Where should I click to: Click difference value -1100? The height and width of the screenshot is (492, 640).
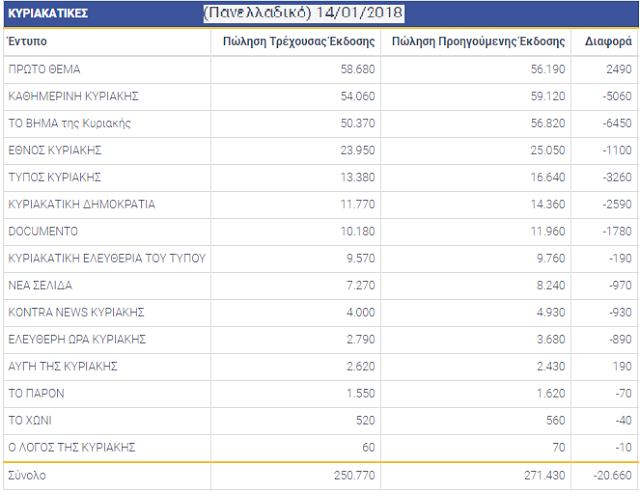tap(617, 150)
